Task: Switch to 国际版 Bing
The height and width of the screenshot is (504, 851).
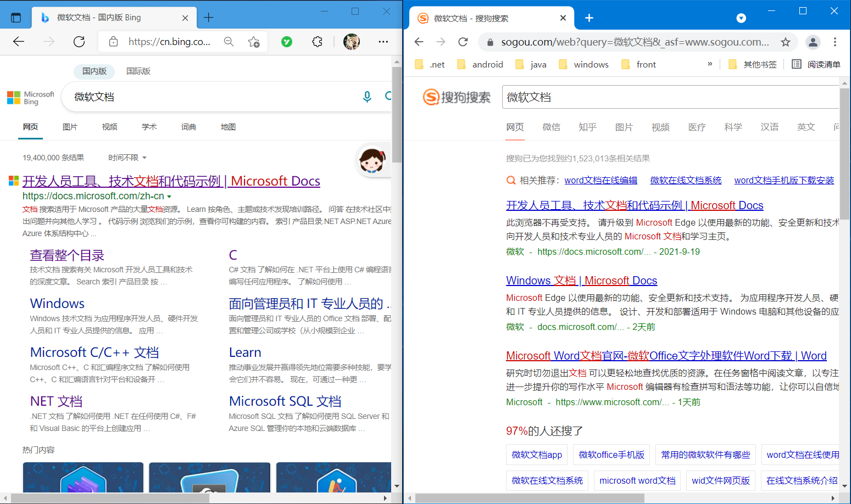Action: [138, 71]
